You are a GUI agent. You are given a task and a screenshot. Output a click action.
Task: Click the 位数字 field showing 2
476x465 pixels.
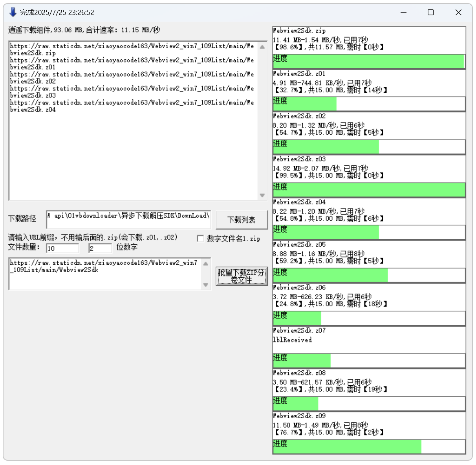coord(100,248)
